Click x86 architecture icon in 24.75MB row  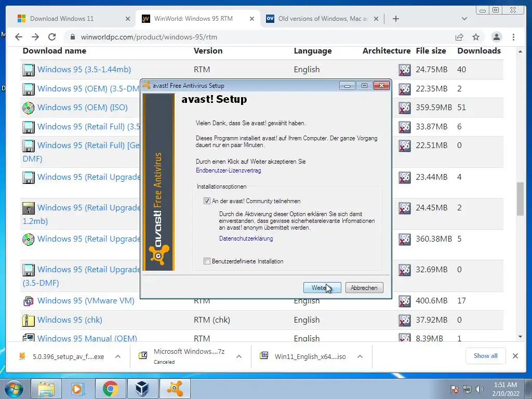pos(404,70)
